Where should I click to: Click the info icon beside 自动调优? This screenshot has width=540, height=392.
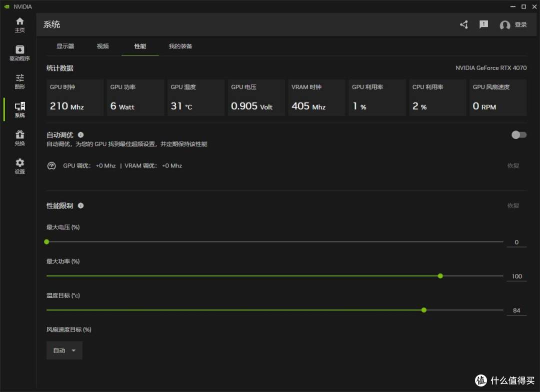point(80,134)
